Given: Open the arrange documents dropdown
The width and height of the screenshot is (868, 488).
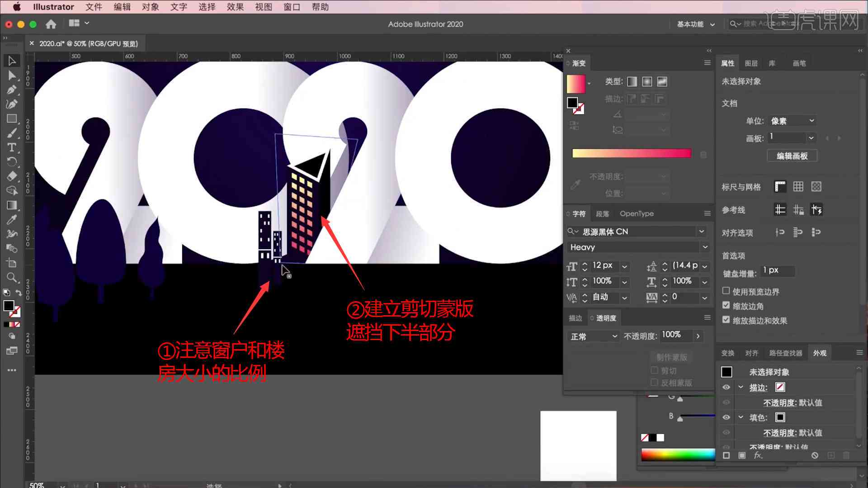Looking at the screenshot, I should click(x=79, y=23).
